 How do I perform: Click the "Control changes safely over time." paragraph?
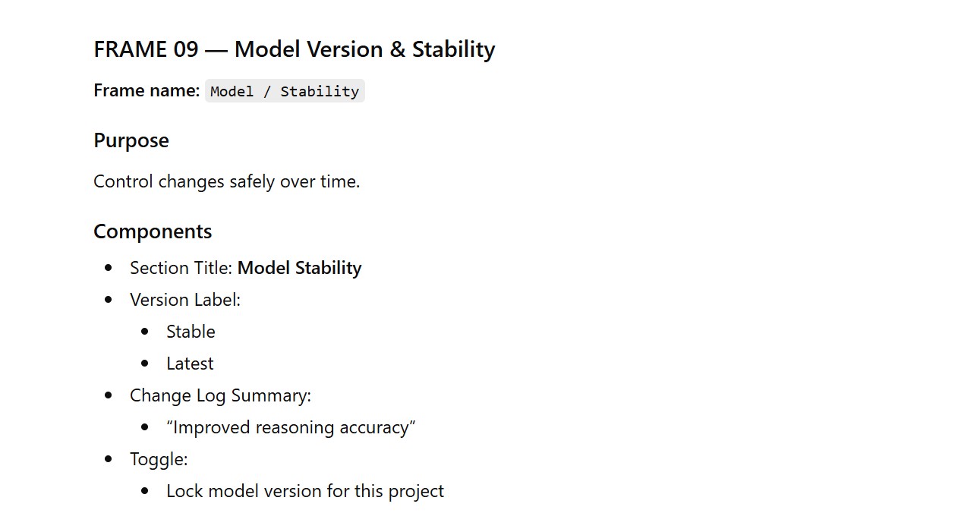226,181
